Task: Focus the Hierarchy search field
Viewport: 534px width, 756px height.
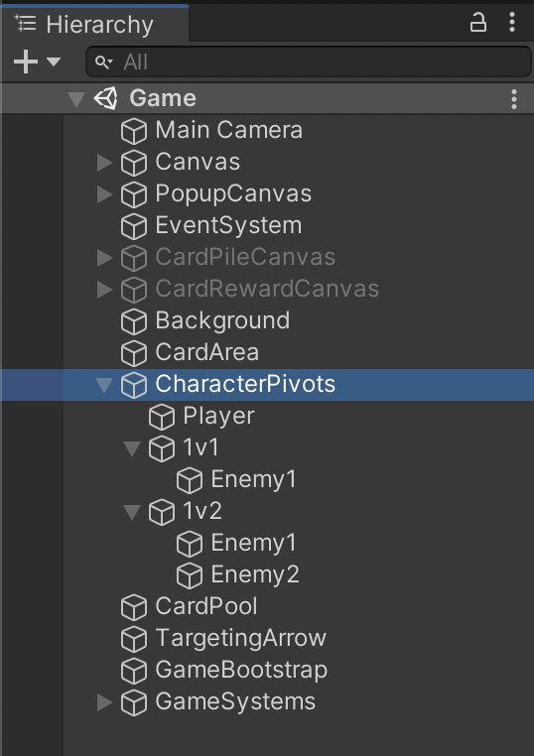Action: pos(309,62)
